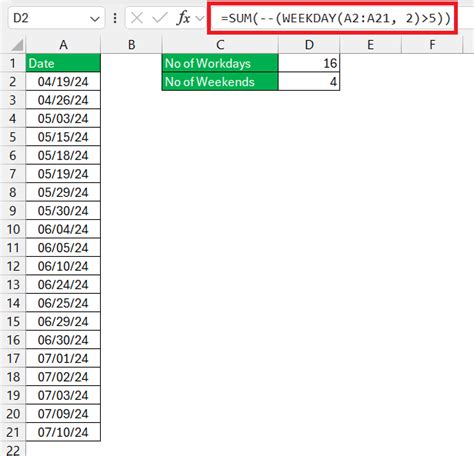Select row 21 header
Viewport: 474px width, 456px height.
13,432
